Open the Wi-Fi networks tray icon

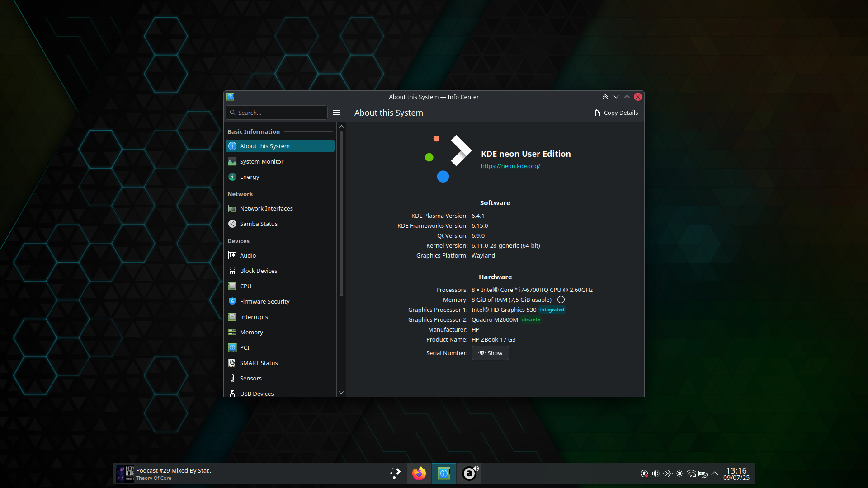click(x=691, y=474)
